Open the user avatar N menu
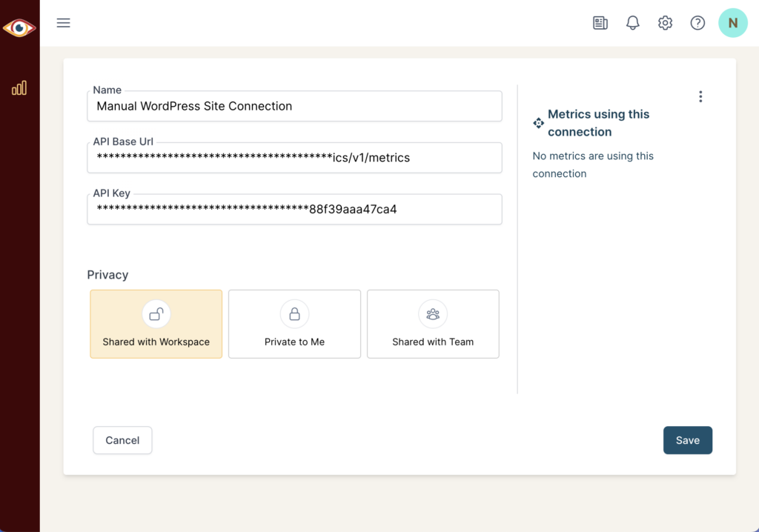This screenshot has width=759, height=532. (x=732, y=23)
